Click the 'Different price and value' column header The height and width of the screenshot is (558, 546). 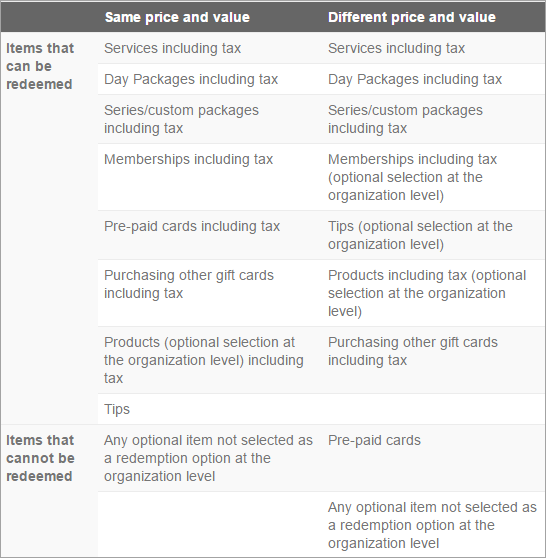coord(411,17)
